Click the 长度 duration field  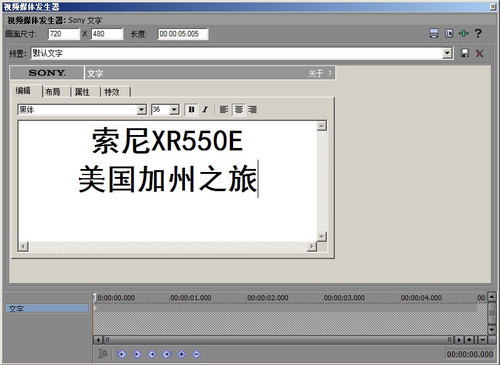183,34
